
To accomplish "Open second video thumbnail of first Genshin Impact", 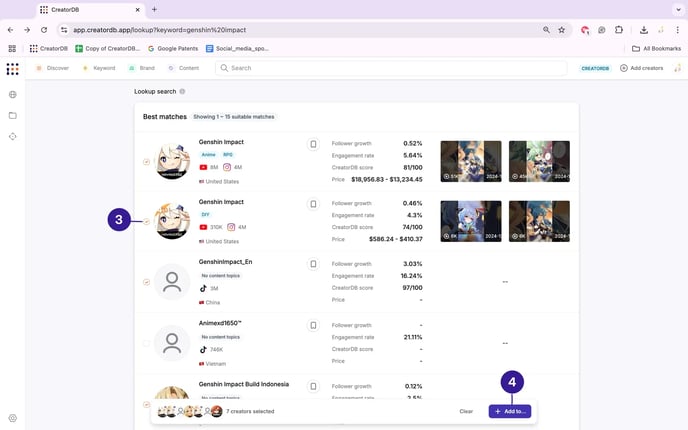I will (x=539, y=161).
